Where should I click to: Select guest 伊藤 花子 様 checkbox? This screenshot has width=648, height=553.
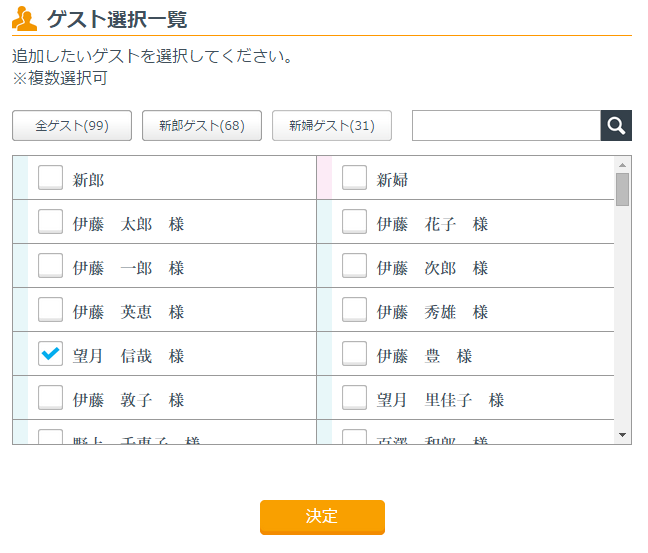click(354, 222)
